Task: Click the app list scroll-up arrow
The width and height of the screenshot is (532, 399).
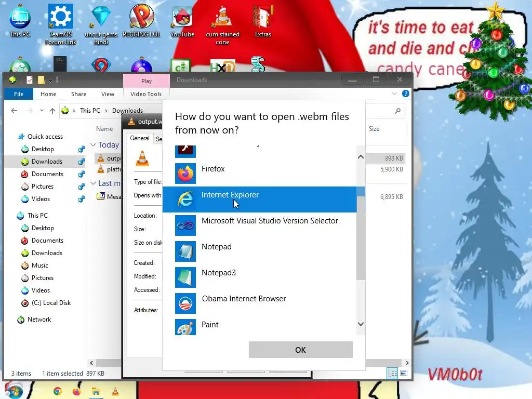Action: [x=361, y=157]
